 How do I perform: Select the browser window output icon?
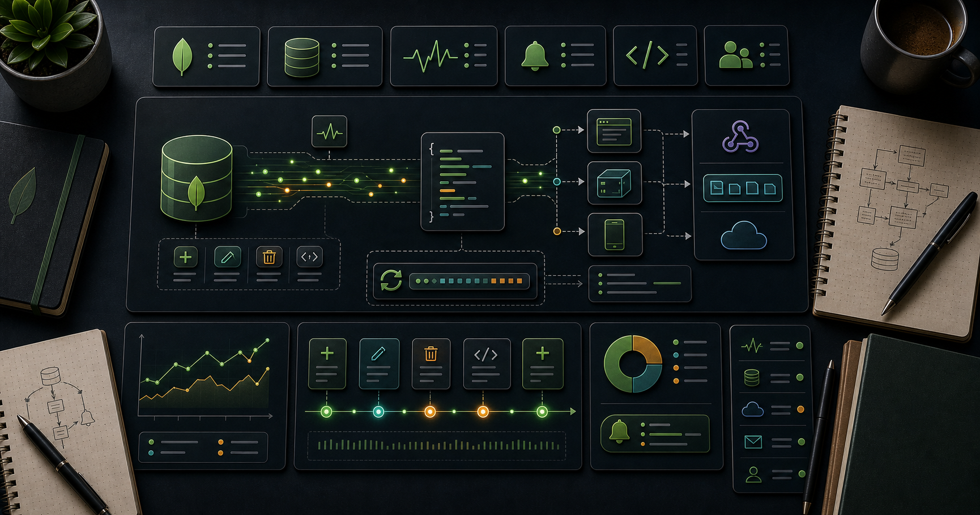click(x=614, y=131)
